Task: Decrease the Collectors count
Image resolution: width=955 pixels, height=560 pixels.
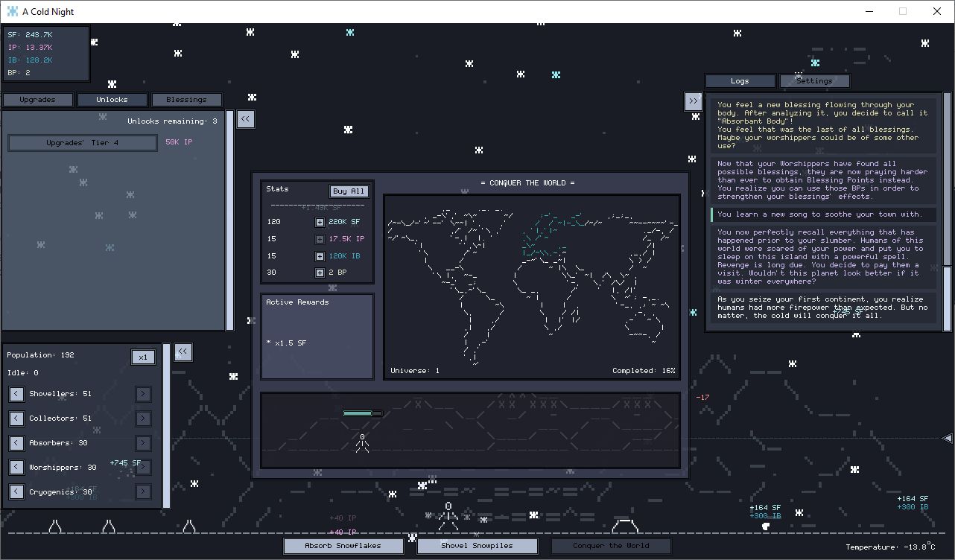Action: pos(16,419)
